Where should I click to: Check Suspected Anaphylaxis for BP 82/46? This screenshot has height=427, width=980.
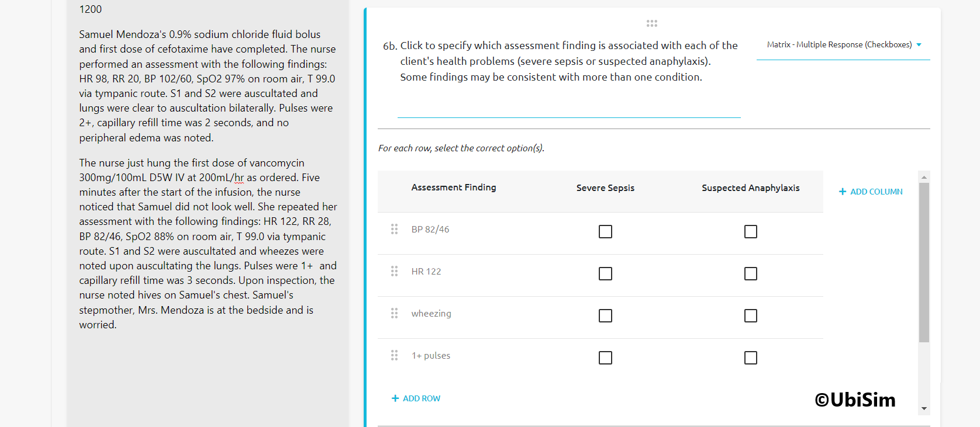point(751,231)
